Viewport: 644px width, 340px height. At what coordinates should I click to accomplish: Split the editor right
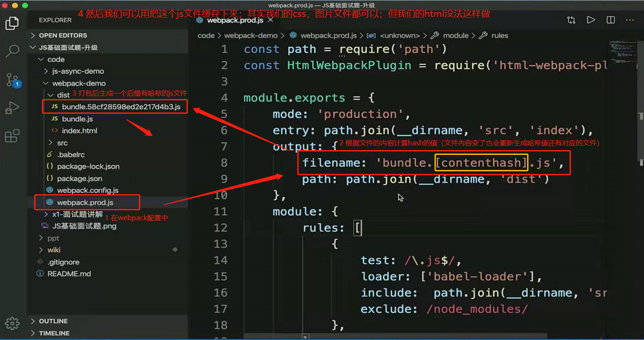tap(611, 20)
